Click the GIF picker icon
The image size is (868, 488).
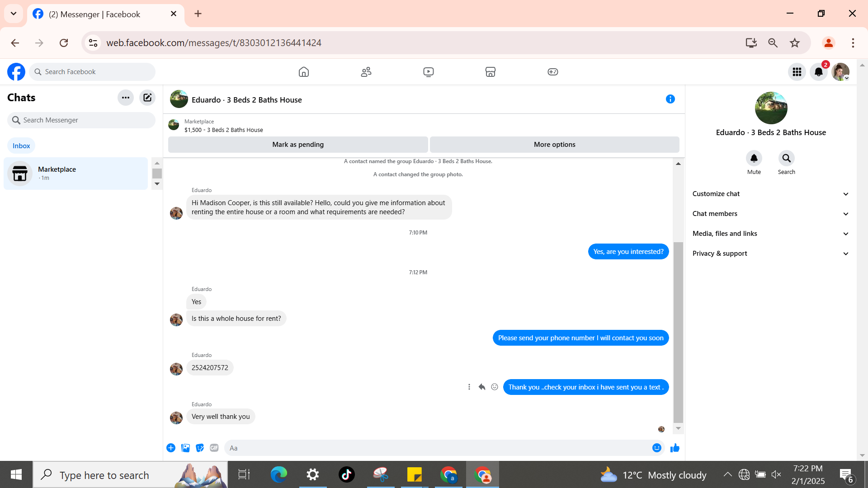point(214,448)
